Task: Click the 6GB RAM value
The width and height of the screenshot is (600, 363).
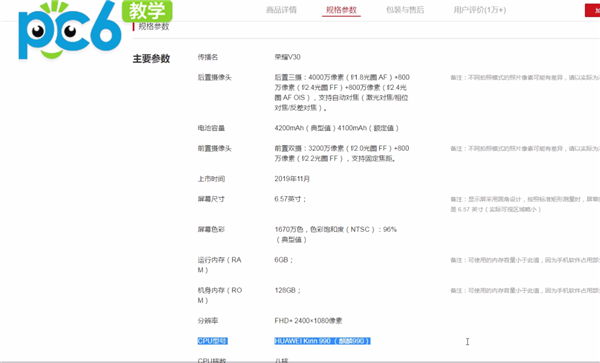Action: (x=284, y=260)
